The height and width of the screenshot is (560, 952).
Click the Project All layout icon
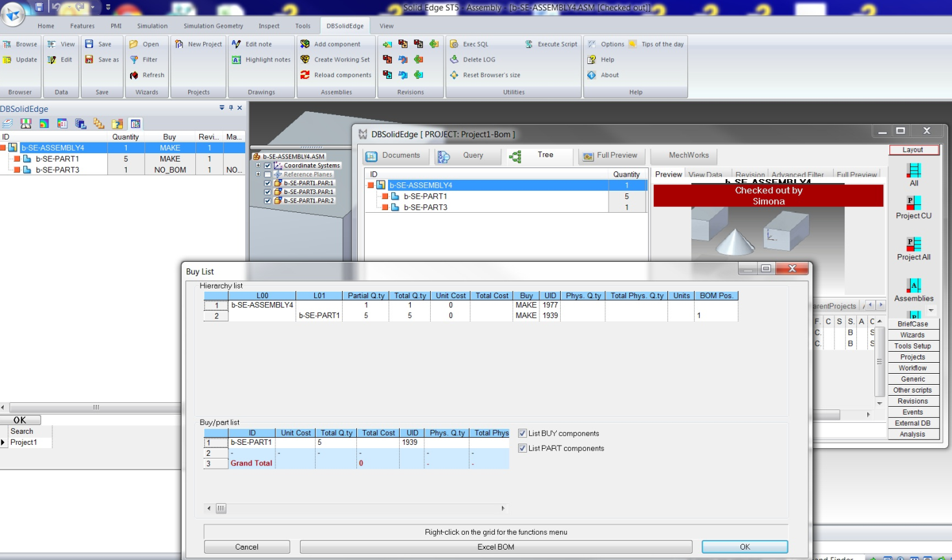[x=914, y=244]
